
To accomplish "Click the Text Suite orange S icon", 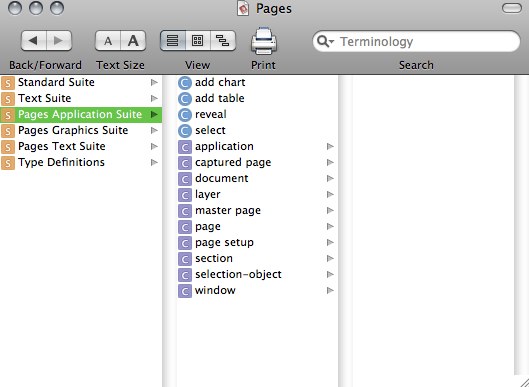I will 8,99.
